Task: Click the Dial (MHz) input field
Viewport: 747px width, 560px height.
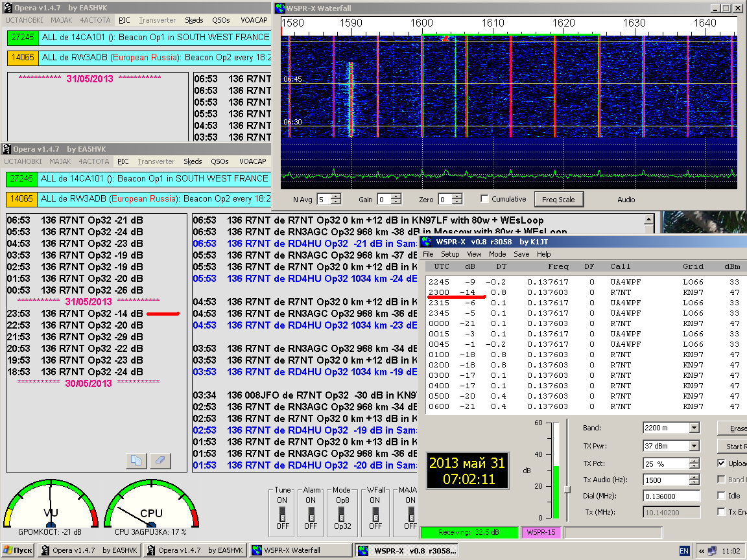Action: pos(670,496)
